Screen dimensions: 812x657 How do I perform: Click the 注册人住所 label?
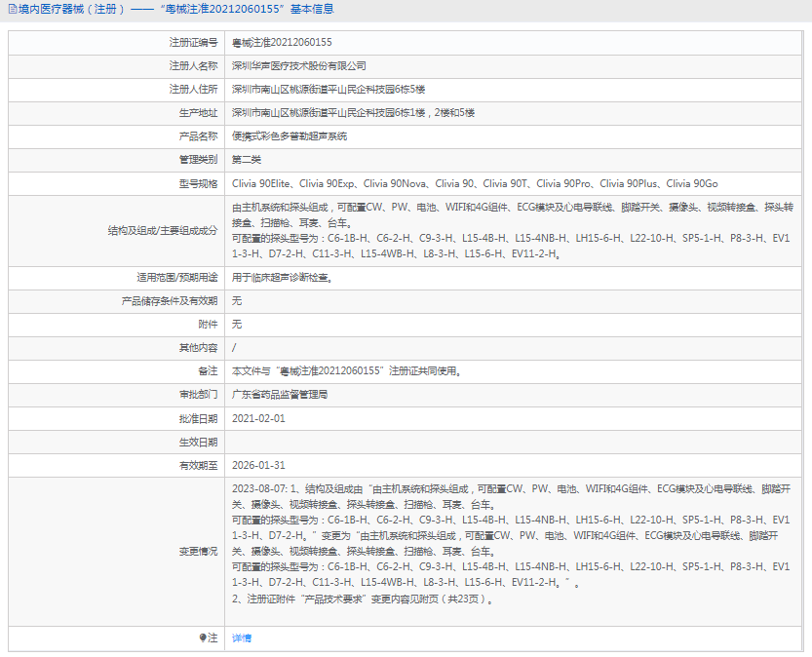coord(193,89)
